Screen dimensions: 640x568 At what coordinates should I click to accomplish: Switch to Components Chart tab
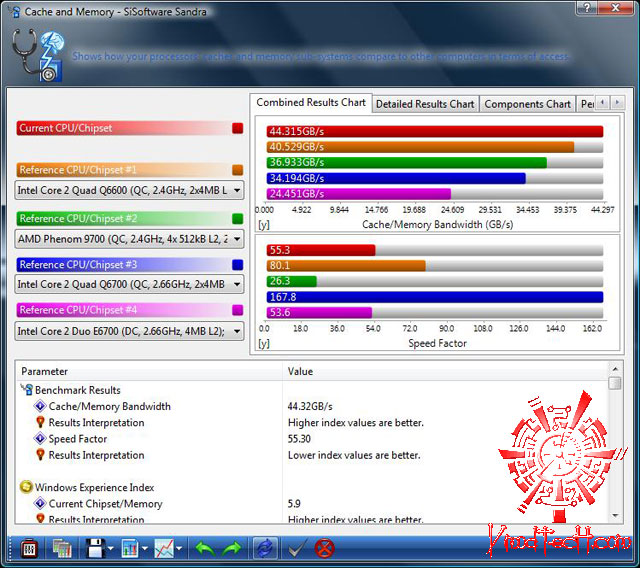(x=527, y=104)
